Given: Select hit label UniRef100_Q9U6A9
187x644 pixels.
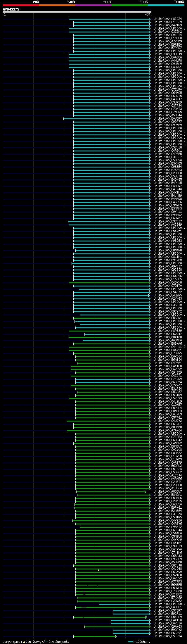Looking at the screenshot, I should (168, 64).
